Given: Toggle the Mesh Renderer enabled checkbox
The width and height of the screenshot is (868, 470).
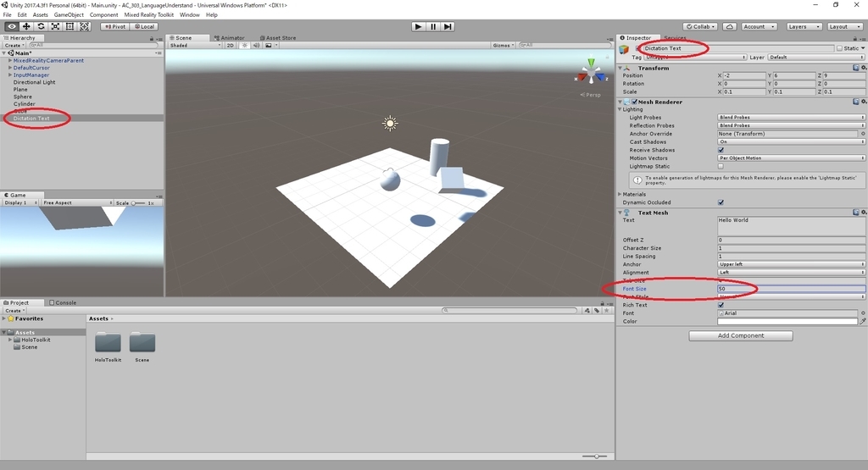Looking at the screenshot, I should click(634, 102).
